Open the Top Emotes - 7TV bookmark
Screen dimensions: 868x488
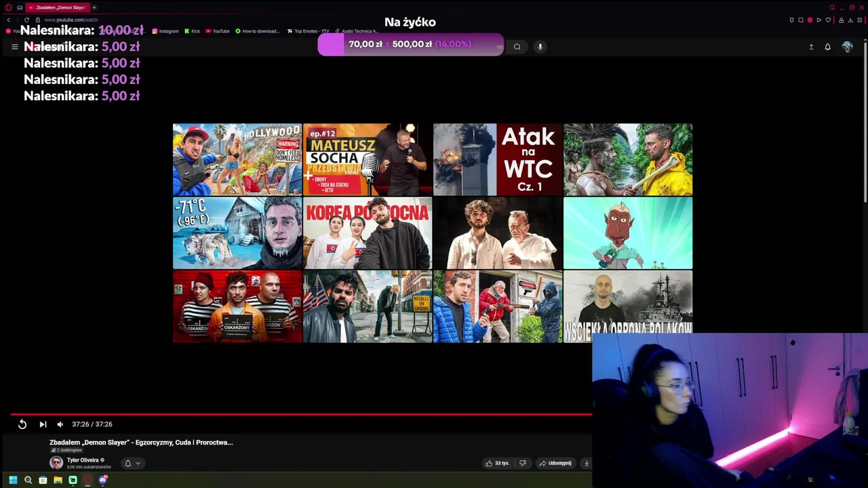pyautogui.click(x=308, y=31)
